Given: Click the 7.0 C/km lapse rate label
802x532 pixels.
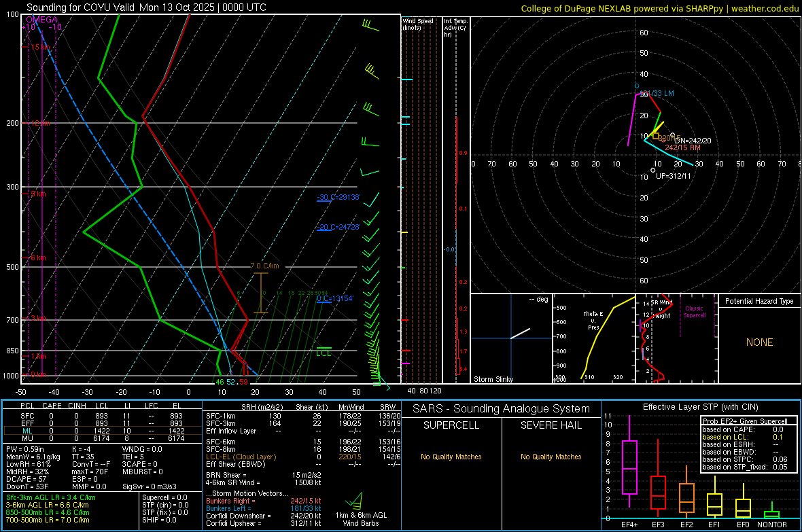Looking at the screenshot, I should [264, 266].
